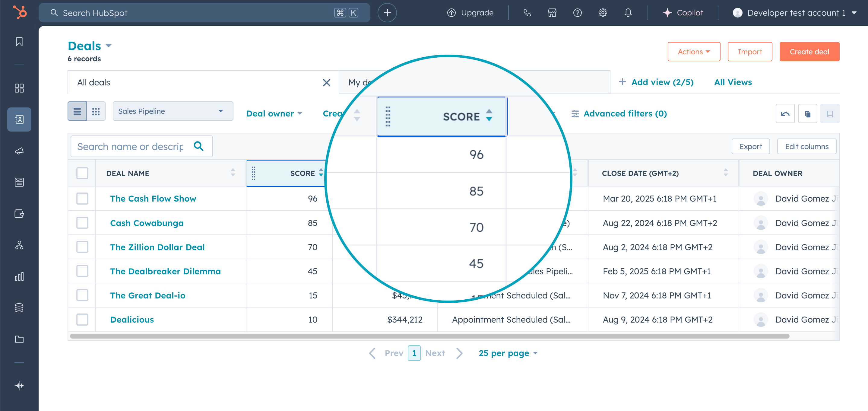This screenshot has height=411, width=868.
Task: Open the Reporting bar chart icon in sidebar
Action: click(x=19, y=276)
